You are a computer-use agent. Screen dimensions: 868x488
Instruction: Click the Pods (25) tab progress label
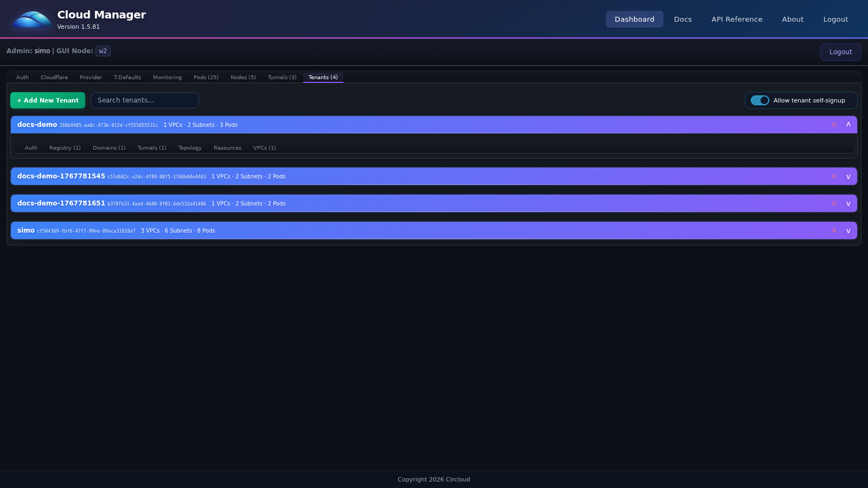coord(206,77)
